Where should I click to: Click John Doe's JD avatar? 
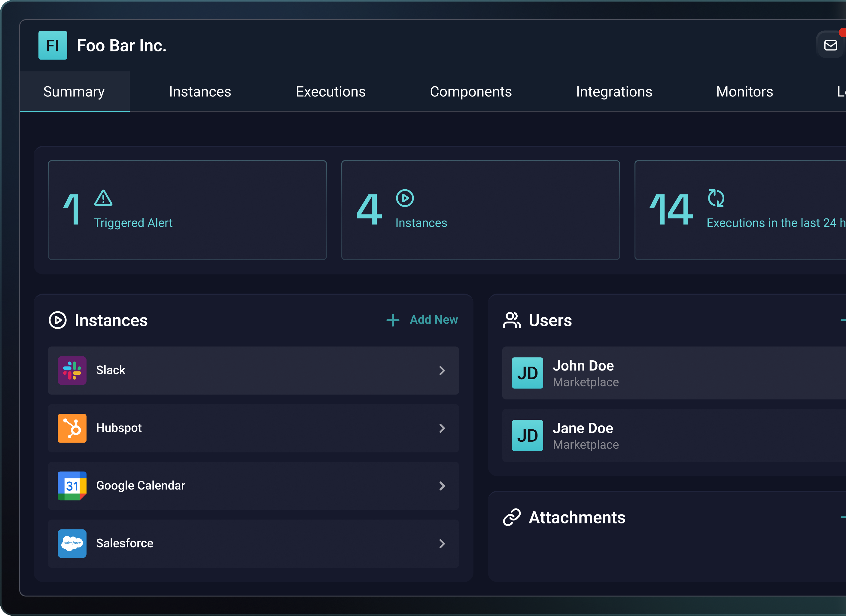click(x=528, y=373)
